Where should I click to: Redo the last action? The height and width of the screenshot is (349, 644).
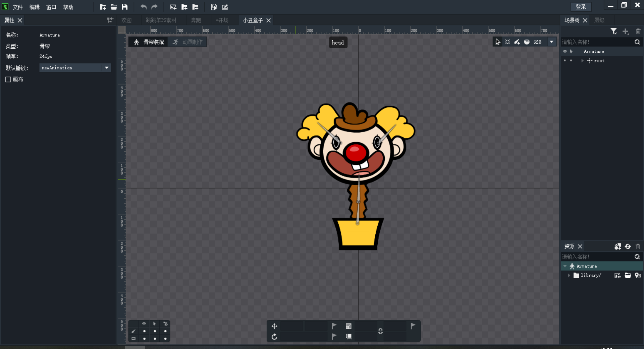(154, 7)
